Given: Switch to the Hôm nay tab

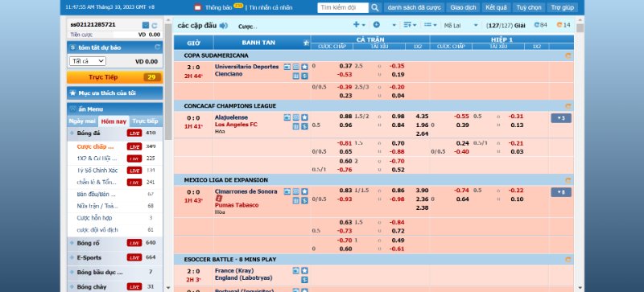Looking at the screenshot, I should (x=114, y=121).
